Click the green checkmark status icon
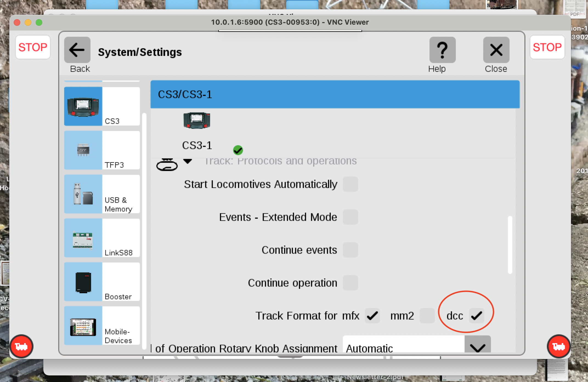Screen dimensions: 588x382 click(238, 150)
